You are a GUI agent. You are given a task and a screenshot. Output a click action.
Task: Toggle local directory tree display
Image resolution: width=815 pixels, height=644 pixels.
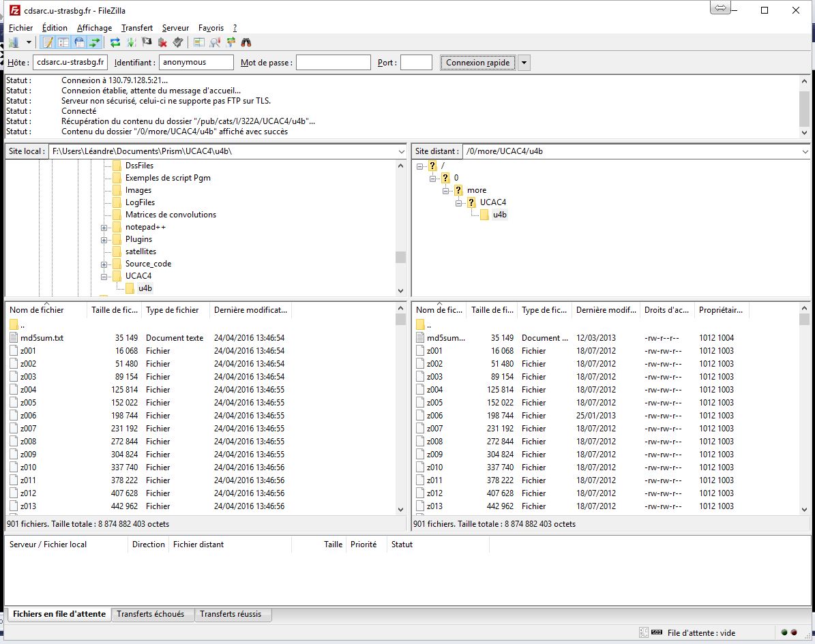click(x=63, y=42)
